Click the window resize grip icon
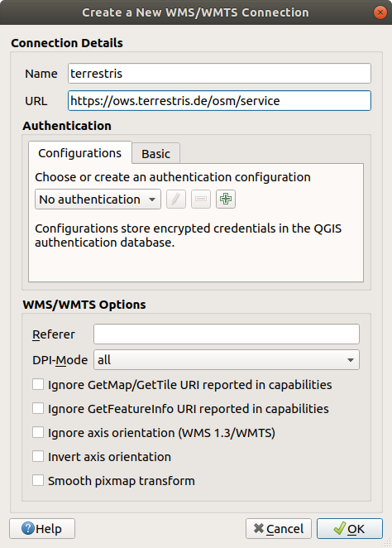The width and height of the screenshot is (392, 548). coord(387,543)
